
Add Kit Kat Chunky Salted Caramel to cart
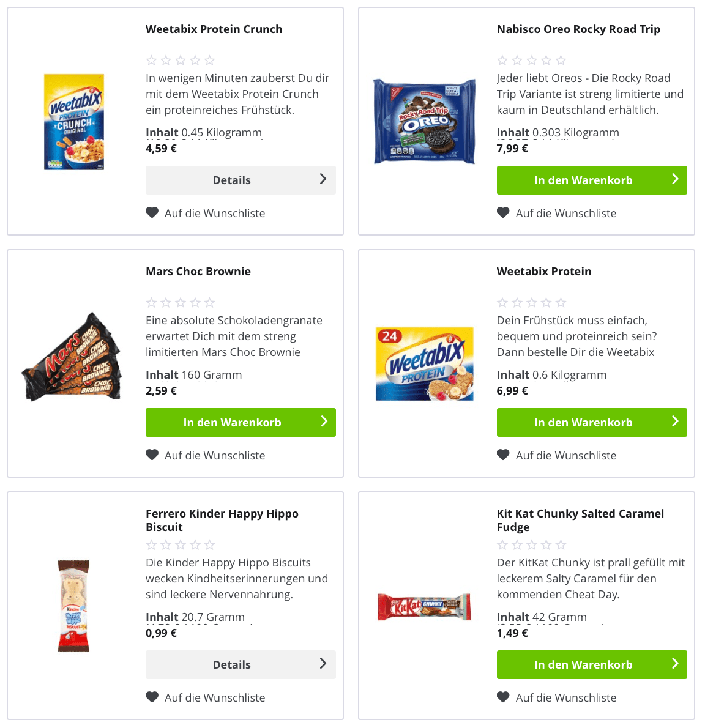pos(591,664)
